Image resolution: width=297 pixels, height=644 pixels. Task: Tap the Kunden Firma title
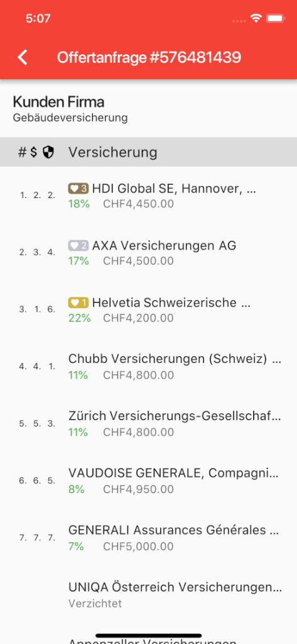pyautogui.click(x=58, y=101)
